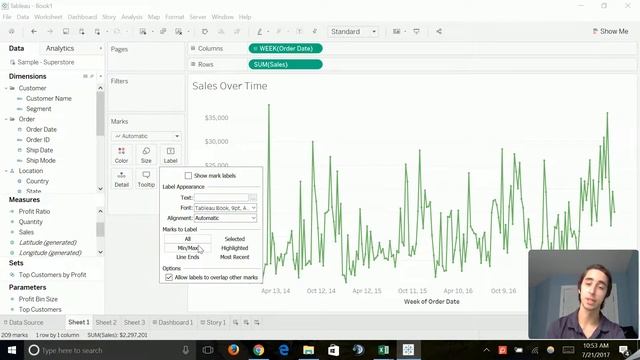Open the Size marks card
This screenshot has height=360, width=640.
(x=146, y=155)
